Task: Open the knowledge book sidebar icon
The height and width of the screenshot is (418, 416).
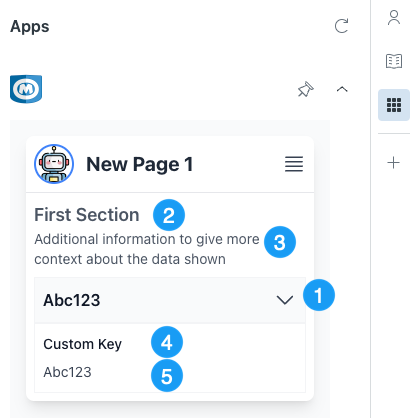Action: [394, 61]
